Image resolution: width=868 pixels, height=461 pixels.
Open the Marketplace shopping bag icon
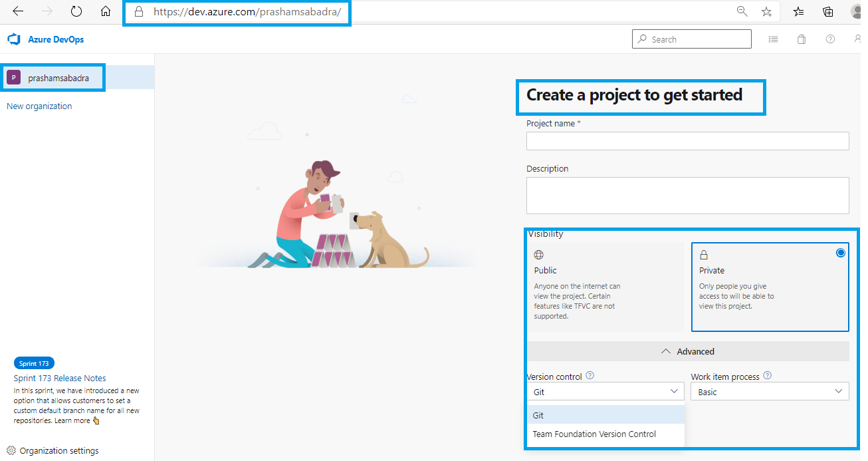[801, 39]
